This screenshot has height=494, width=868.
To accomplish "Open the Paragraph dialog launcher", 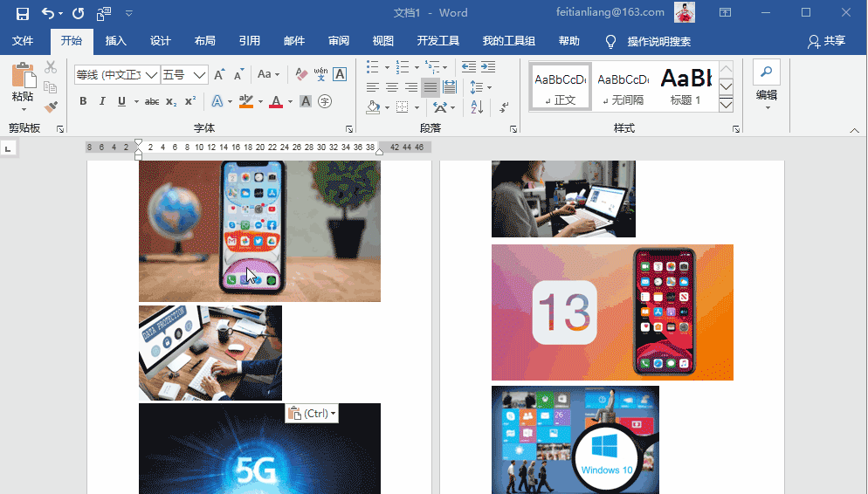I will point(513,129).
